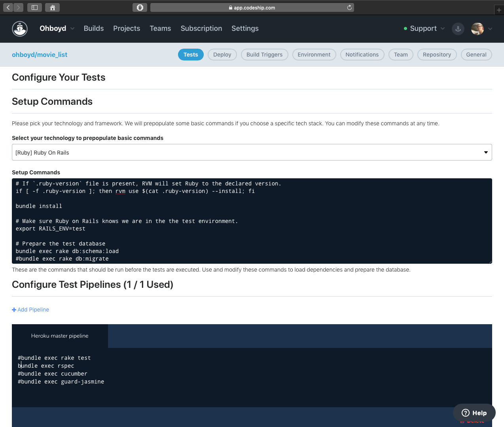Open the Help widget

pos(474,412)
